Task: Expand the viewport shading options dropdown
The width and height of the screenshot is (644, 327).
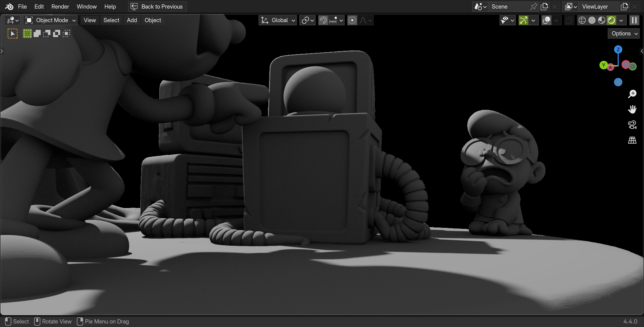Action: [x=621, y=20]
